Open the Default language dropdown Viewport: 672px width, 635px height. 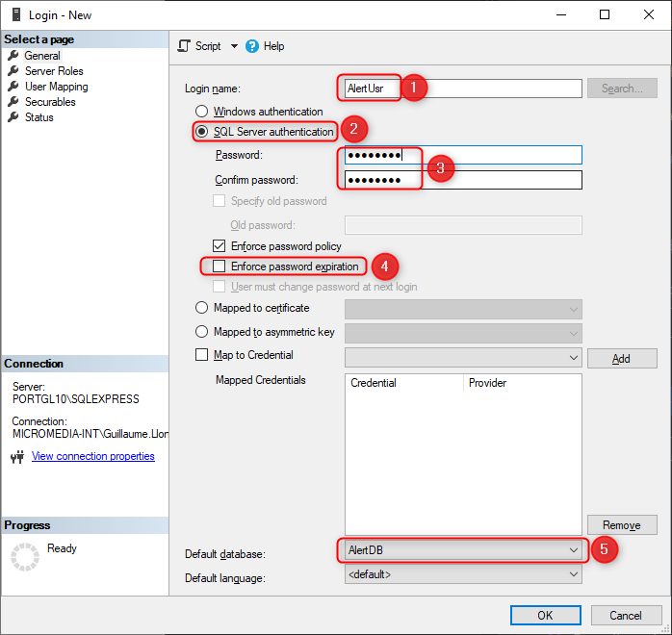(x=574, y=574)
